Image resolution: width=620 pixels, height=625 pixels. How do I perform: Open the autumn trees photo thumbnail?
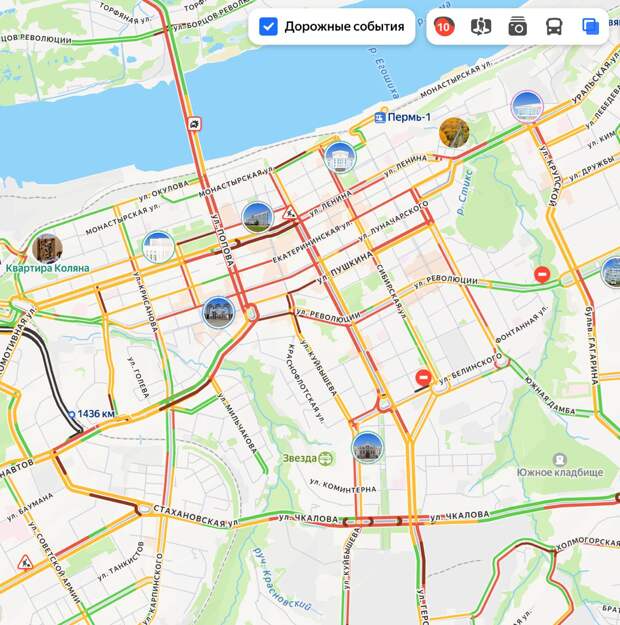point(454,132)
